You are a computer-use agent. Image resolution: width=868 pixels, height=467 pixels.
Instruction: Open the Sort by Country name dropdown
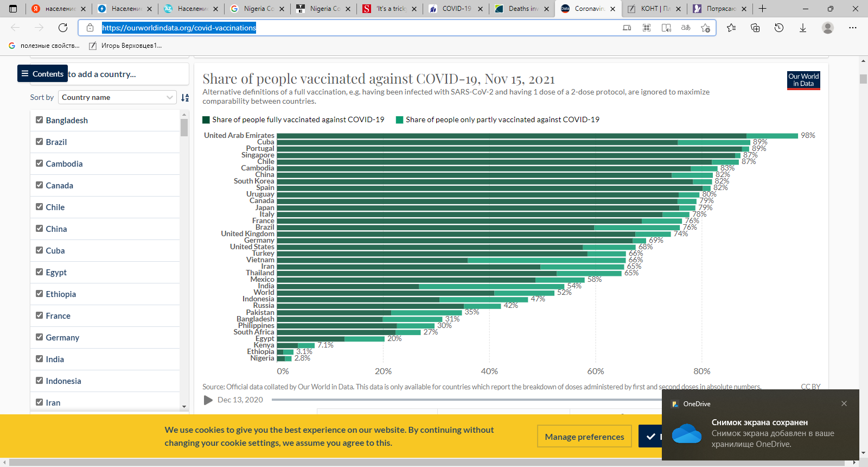(x=117, y=97)
